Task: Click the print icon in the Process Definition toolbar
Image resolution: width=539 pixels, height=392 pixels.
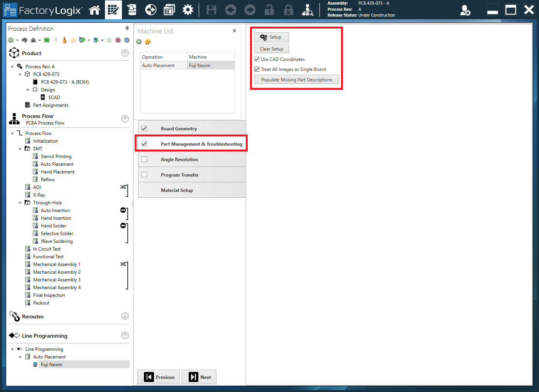Action: 34,40
